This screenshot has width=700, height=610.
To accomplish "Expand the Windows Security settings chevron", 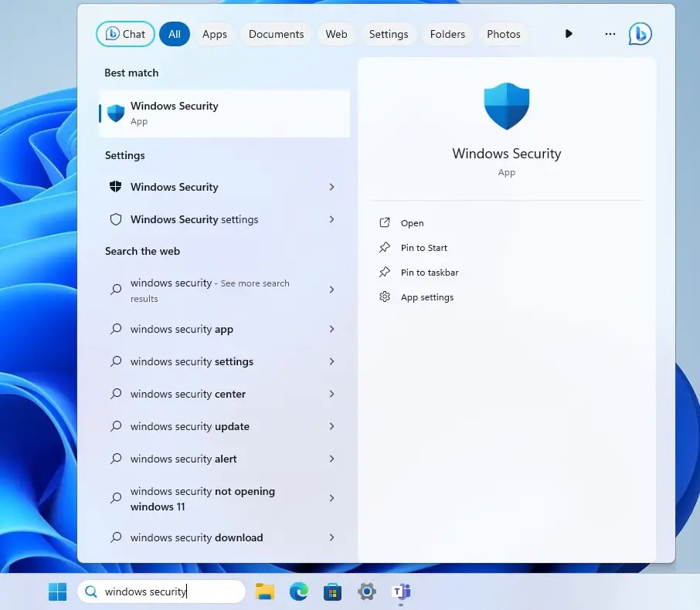I will tap(331, 219).
